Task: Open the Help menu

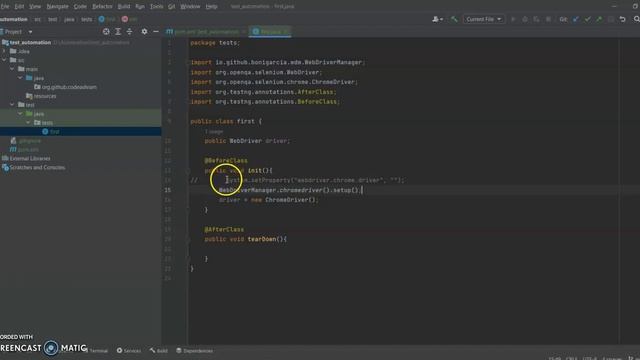Action: [211, 7]
